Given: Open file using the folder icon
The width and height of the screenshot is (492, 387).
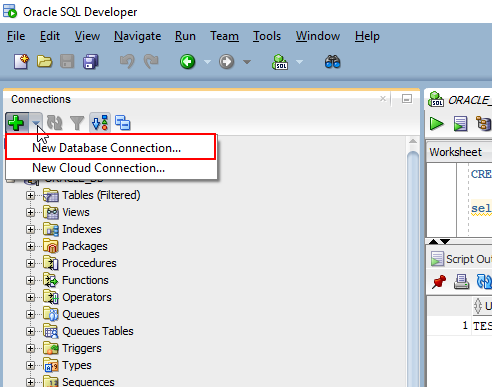Looking at the screenshot, I should click(44, 62).
